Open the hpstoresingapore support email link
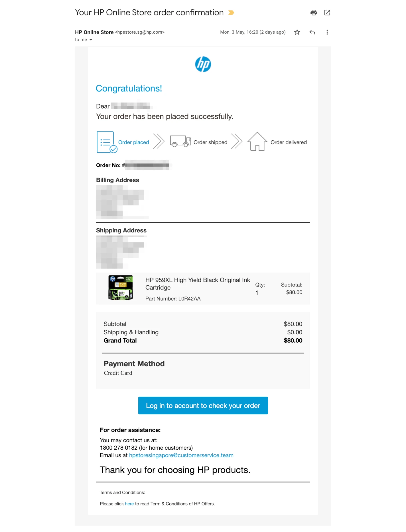The height and width of the screenshot is (532, 406). click(181, 455)
